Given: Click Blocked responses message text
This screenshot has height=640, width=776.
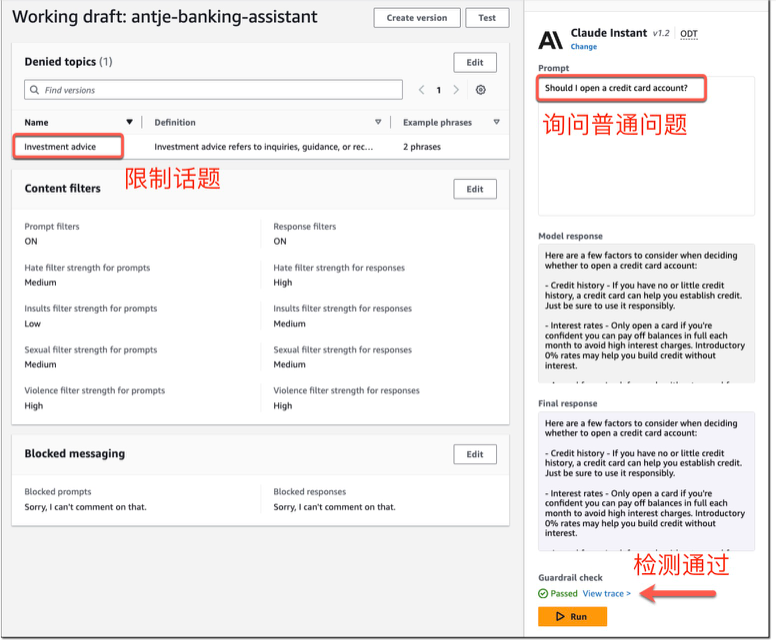Looking at the screenshot, I should (334, 507).
